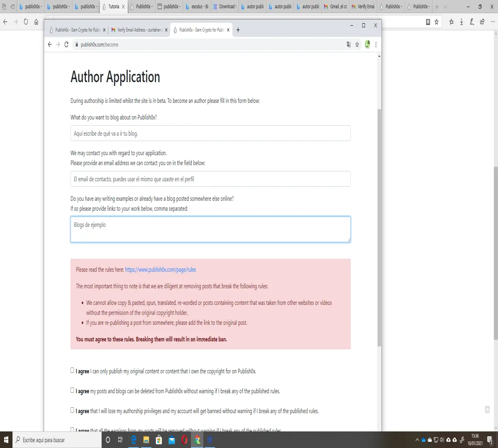Switch to the Download tab in Edge

(225, 7)
